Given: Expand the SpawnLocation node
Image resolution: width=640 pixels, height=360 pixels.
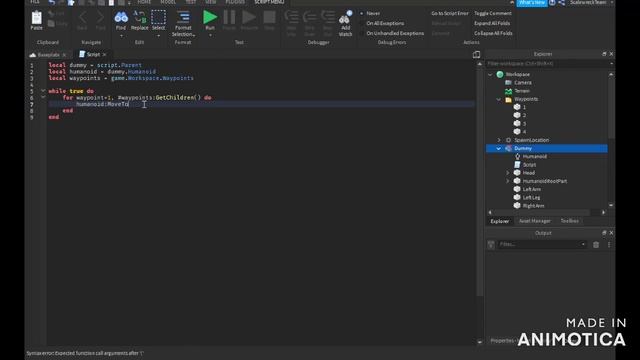Looking at the screenshot, I should coord(499,140).
